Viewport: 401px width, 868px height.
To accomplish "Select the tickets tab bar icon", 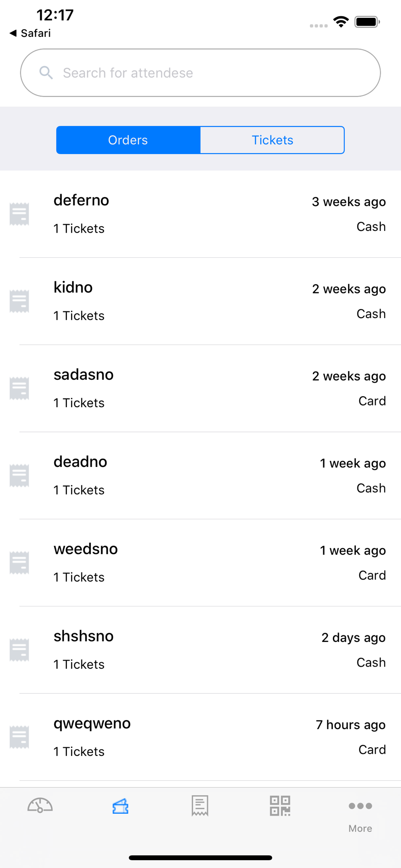I will (120, 806).
